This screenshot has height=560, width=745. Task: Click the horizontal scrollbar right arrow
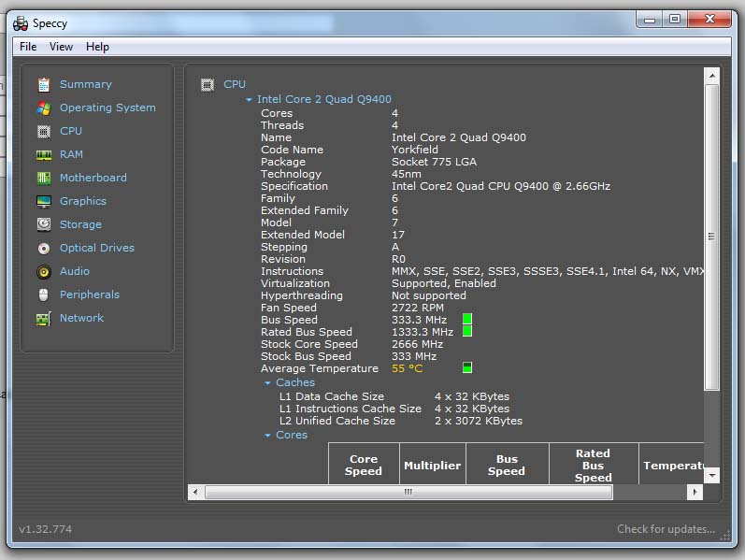[x=695, y=492]
